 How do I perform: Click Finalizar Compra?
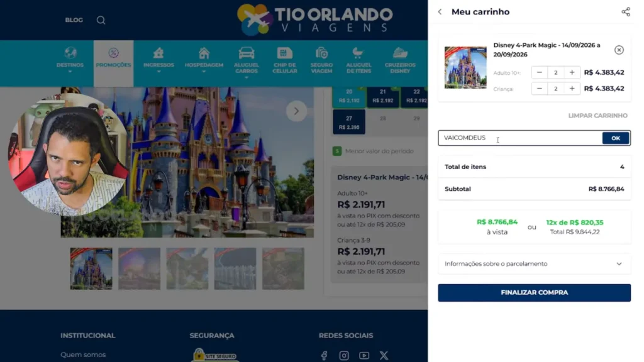point(534,293)
